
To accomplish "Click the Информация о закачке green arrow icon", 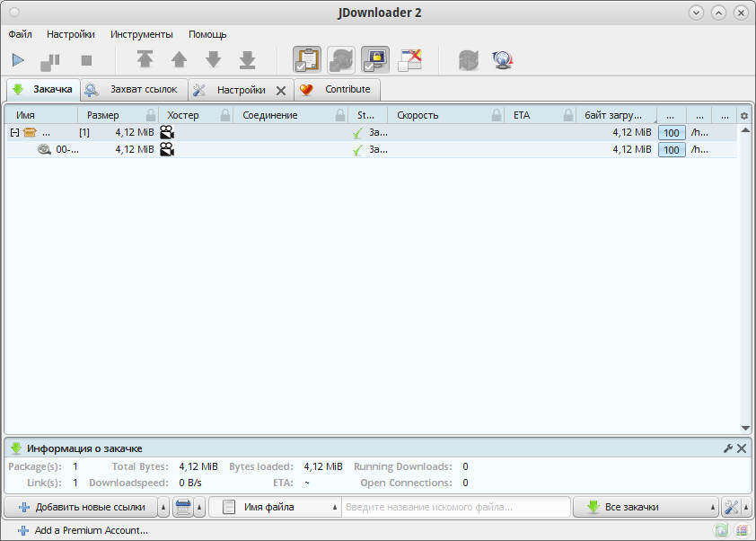I will click(16, 448).
